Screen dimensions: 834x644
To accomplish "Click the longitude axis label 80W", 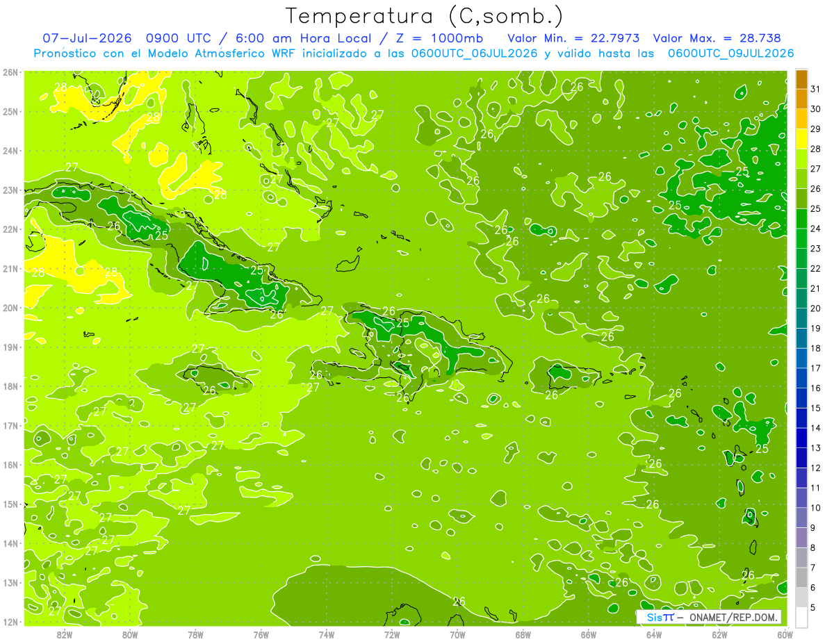I will (x=130, y=634).
